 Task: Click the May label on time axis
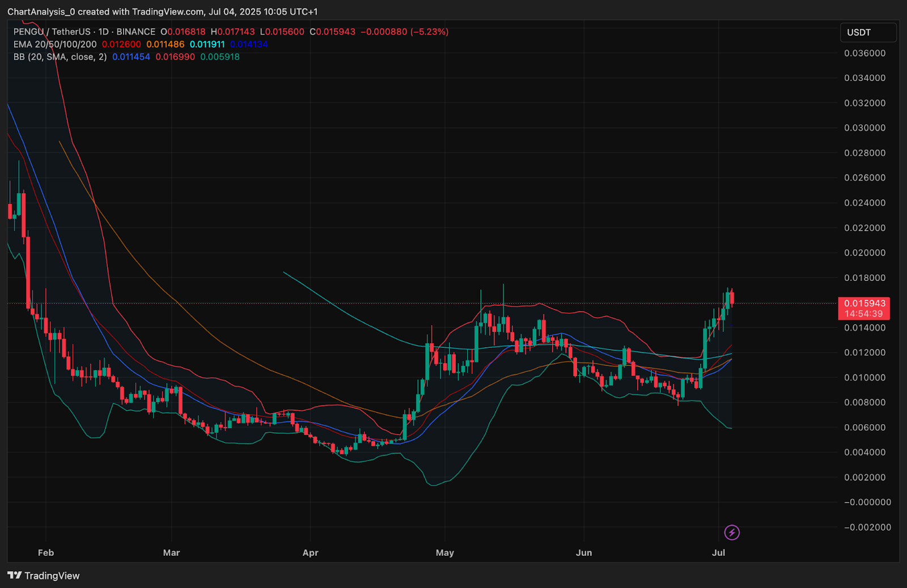445,552
